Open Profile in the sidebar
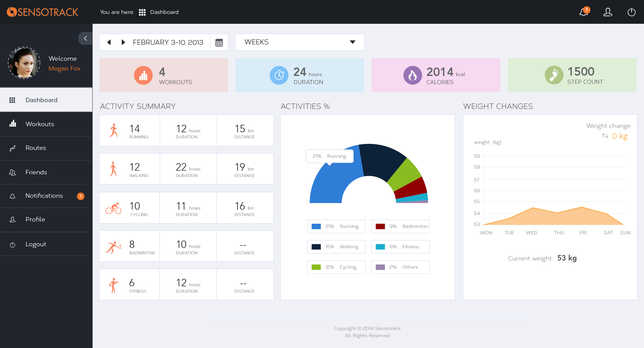Screen dimensions: 644x348 click(46, 220)
